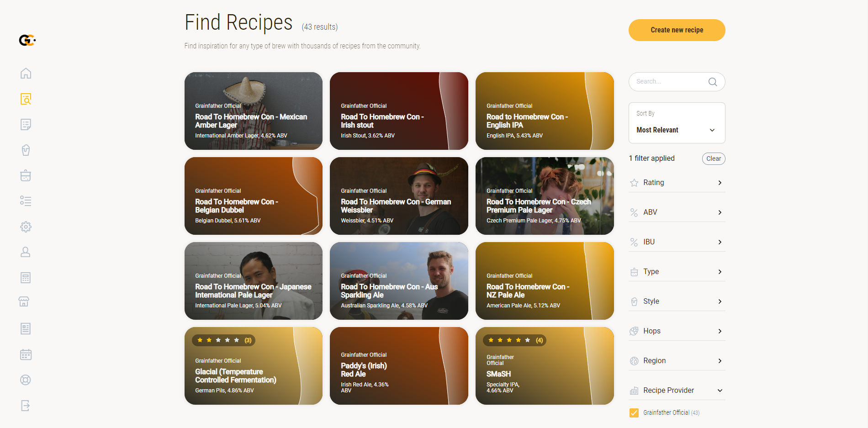The height and width of the screenshot is (428, 868).
Task: Open the English IPA recipe card
Action: pyautogui.click(x=545, y=111)
